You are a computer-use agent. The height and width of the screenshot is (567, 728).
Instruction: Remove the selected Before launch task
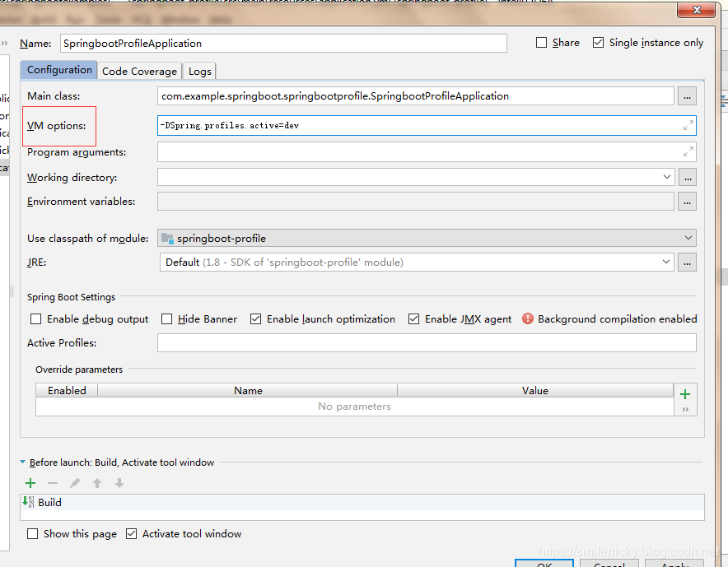click(53, 483)
